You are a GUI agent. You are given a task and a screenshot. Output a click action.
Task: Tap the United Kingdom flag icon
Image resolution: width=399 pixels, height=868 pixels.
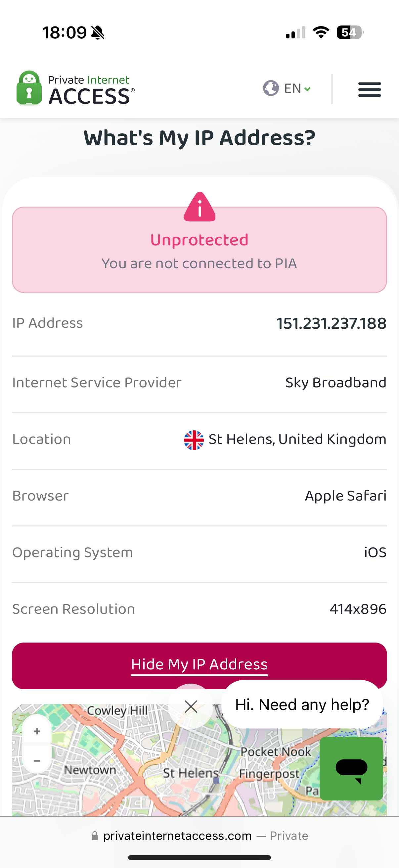click(194, 440)
